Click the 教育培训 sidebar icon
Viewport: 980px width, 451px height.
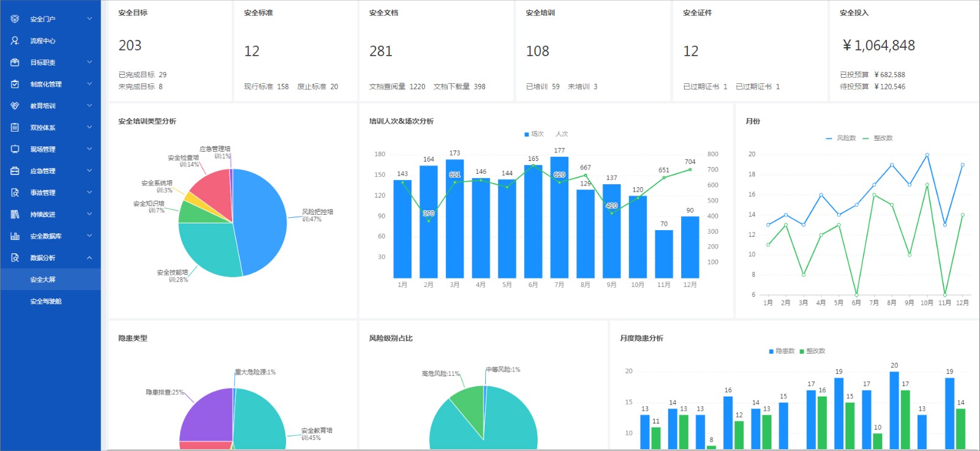[15, 106]
